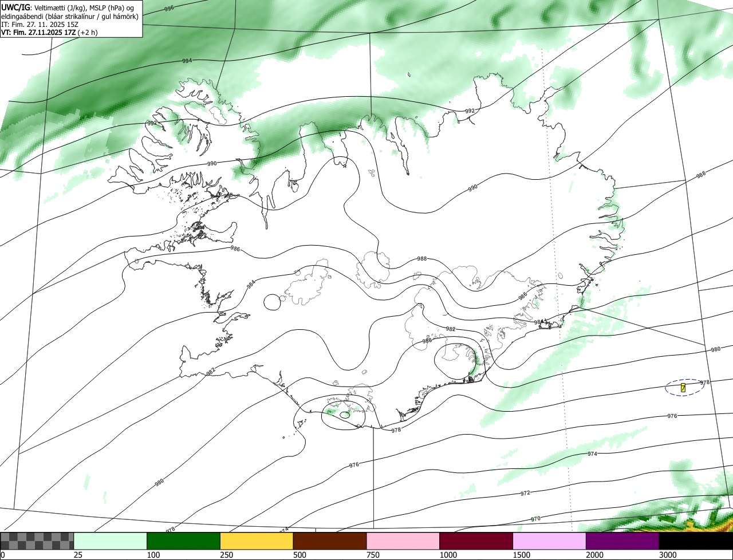Pick the lavender 1500–2000 legend swatch
Viewport: 733px width, 560px height.
pos(549,541)
